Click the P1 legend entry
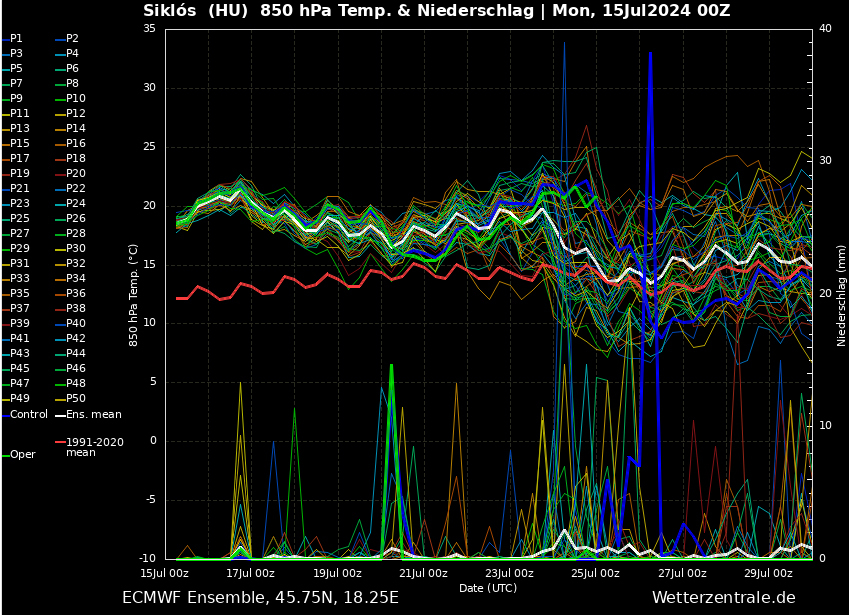Screen dimensions: 849x615 [16, 38]
